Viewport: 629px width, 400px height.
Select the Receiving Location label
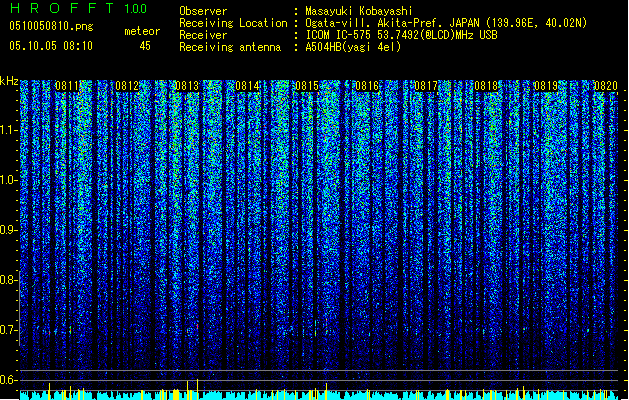(233, 23)
